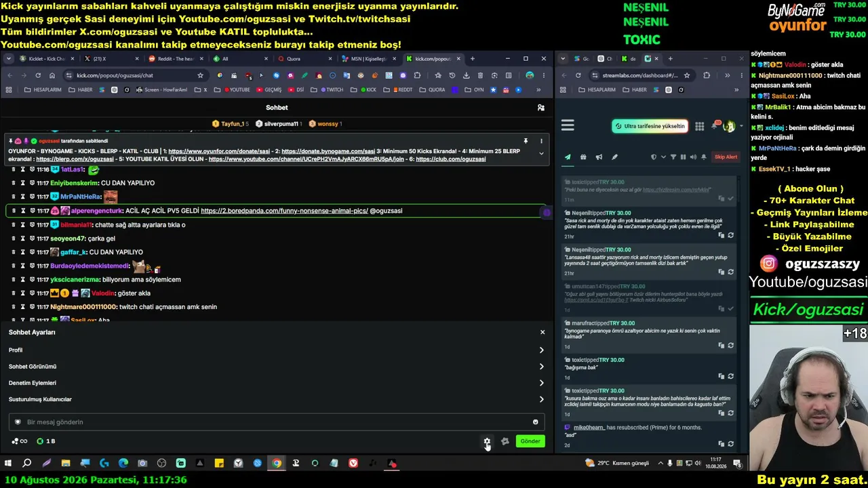Send the chat message with Gönder

coord(530,441)
